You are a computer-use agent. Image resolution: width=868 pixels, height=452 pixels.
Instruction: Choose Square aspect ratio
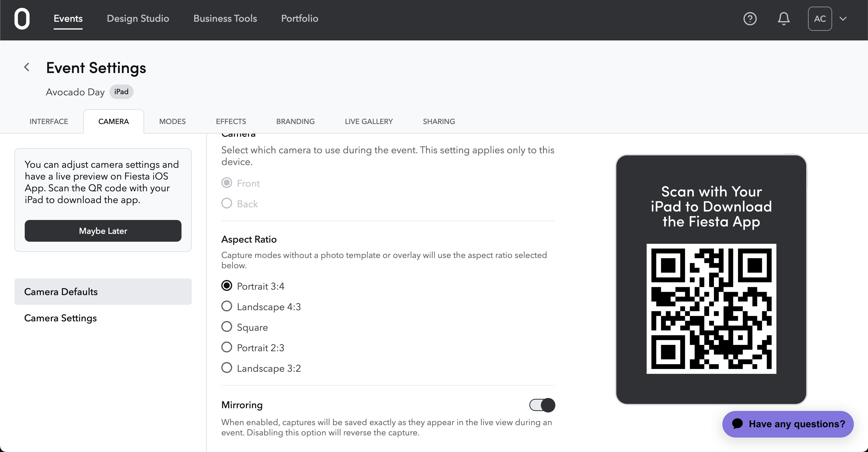227,327
